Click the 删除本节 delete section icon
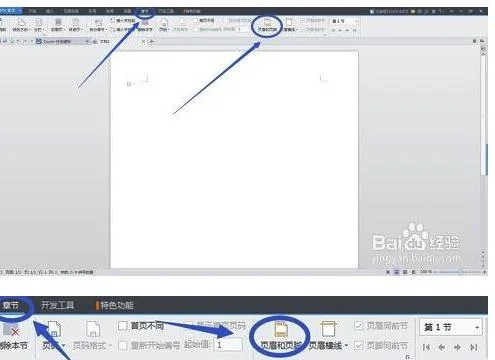The height and width of the screenshot is (360, 495). click(11, 330)
